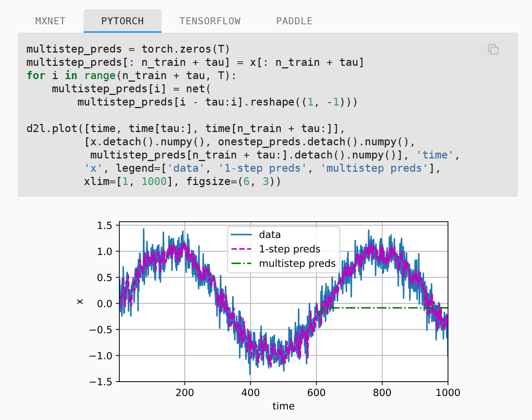Show the PADDLE implementation tab
532x420 pixels.
click(294, 21)
